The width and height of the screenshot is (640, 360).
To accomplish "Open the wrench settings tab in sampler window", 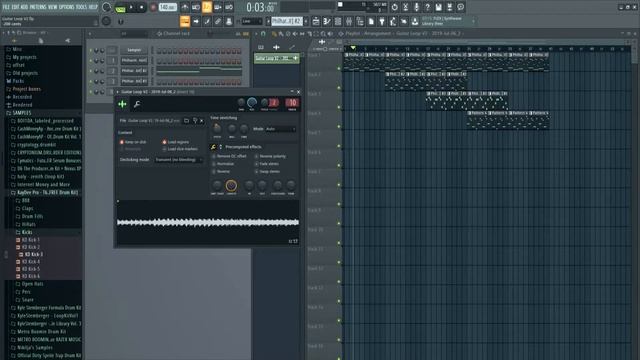I will (137, 104).
